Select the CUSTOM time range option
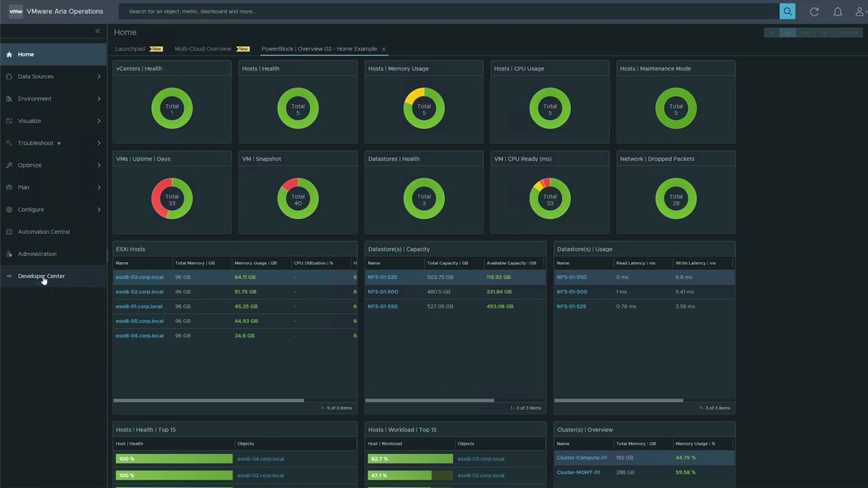Viewport: 868px width, 488px height. point(847,33)
